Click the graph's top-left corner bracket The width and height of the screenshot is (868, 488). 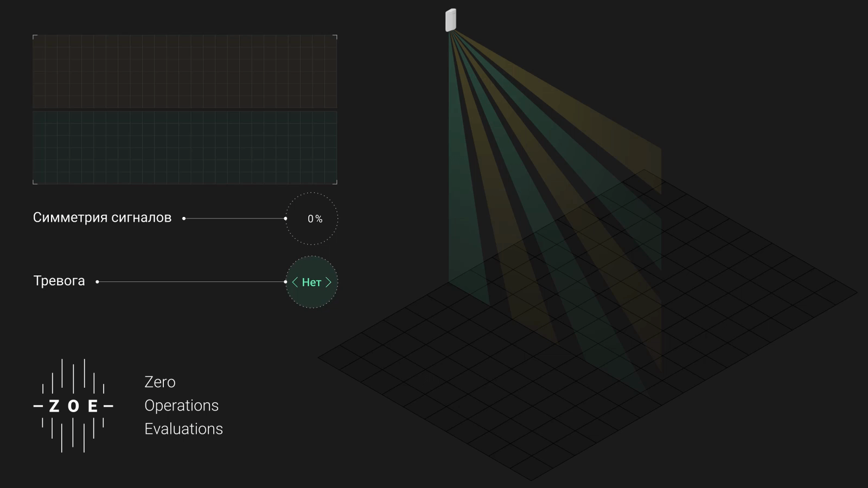(x=34, y=36)
